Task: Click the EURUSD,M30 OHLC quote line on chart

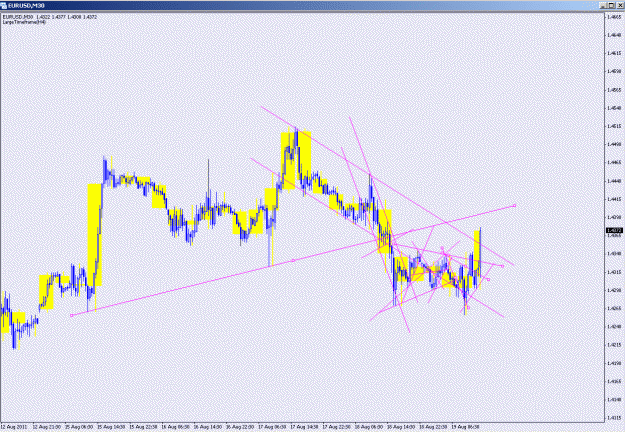Action: coord(50,17)
